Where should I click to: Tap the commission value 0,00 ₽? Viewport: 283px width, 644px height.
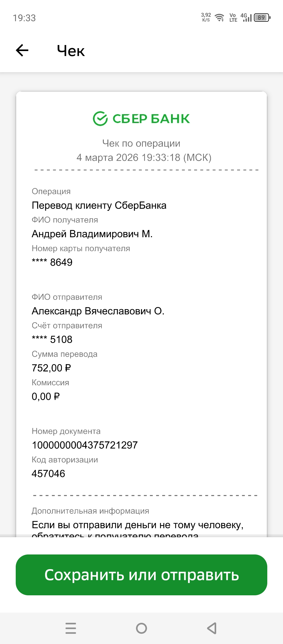click(46, 397)
